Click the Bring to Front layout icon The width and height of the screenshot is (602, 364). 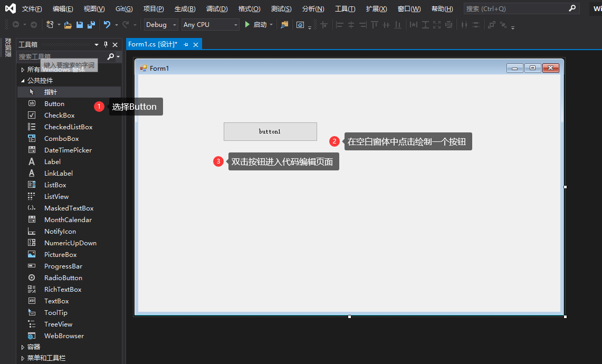pyautogui.click(x=491, y=25)
